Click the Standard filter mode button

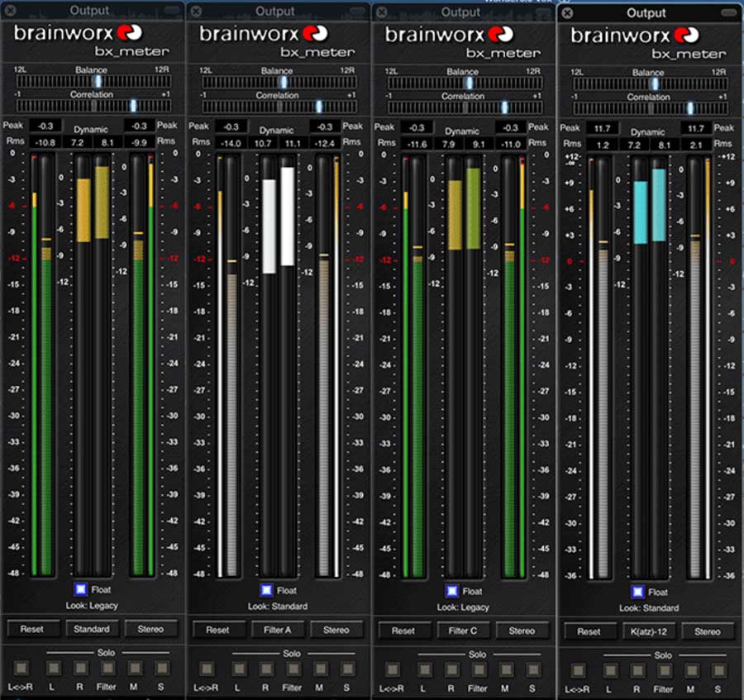point(92,629)
